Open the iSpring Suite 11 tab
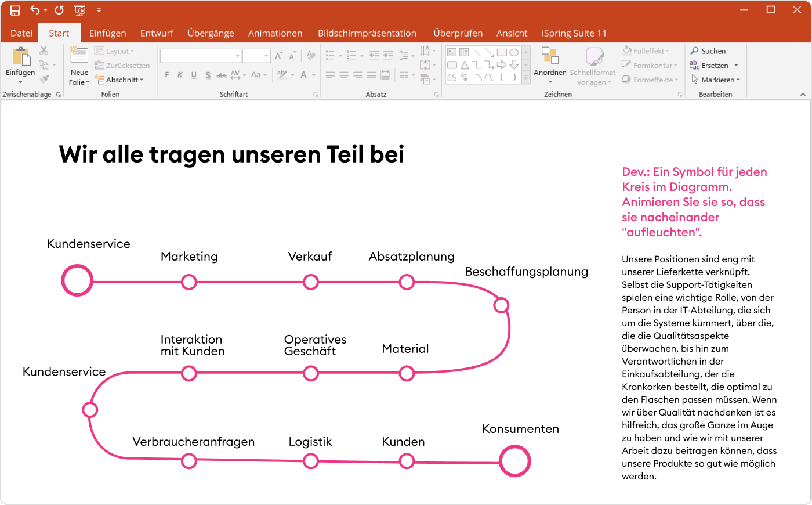This screenshot has width=812, height=505. pyautogui.click(x=574, y=33)
